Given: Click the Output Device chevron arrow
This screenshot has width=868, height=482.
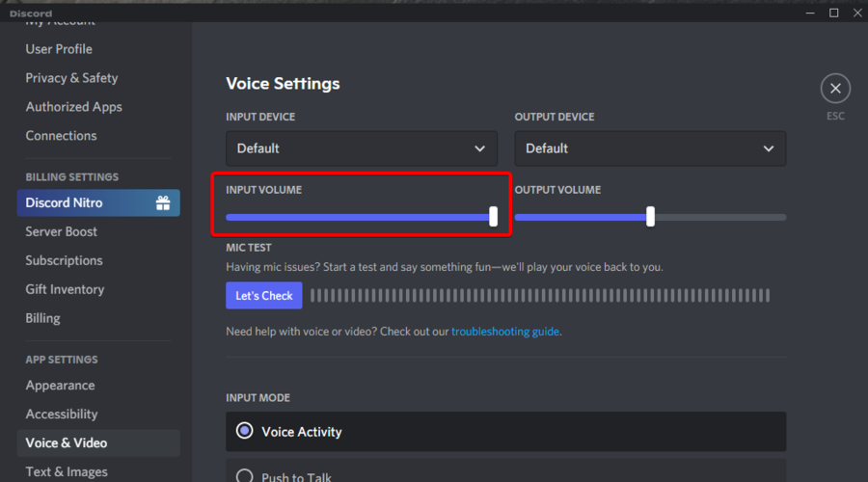Looking at the screenshot, I should click(769, 148).
